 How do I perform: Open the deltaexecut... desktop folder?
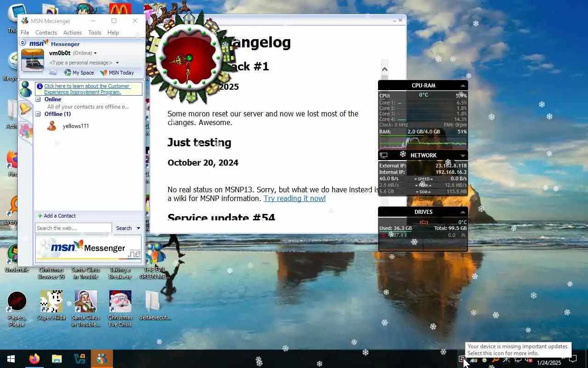(155, 306)
